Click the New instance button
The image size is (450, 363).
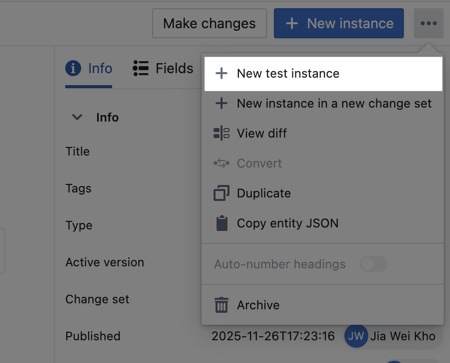point(339,23)
